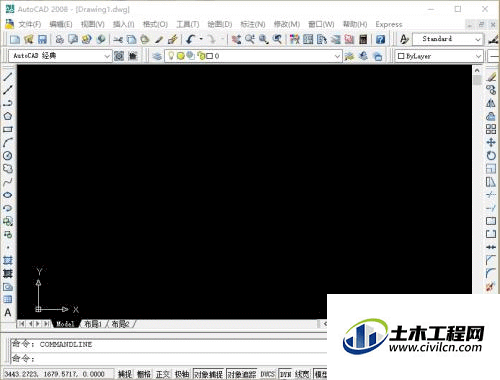This screenshot has height=380, width=500.
Task: Select the Arc draw tool
Action: (x=8, y=143)
